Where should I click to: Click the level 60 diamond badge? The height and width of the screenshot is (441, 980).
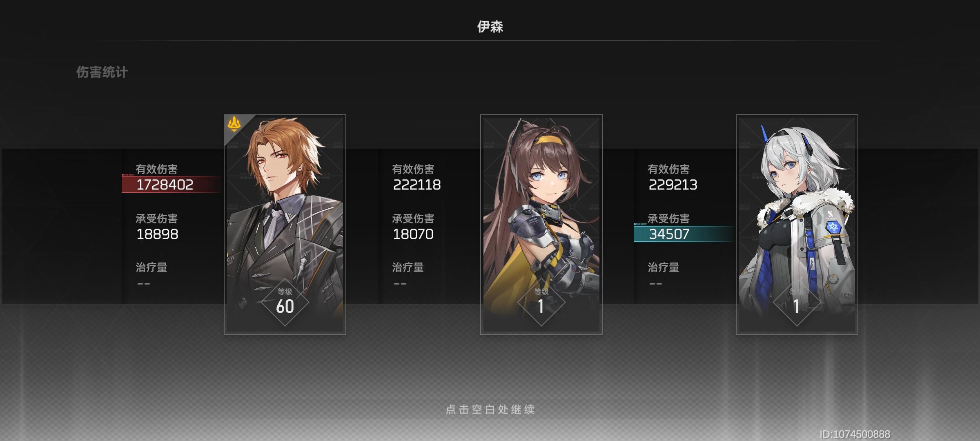tap(285, 303)
